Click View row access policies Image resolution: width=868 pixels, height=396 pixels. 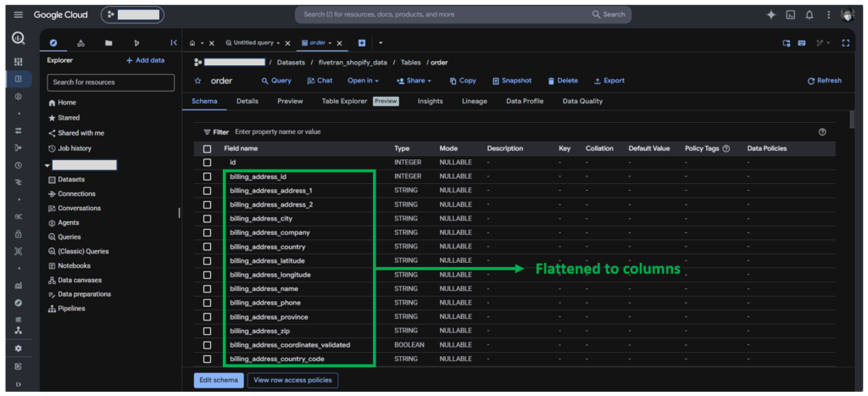292,381
